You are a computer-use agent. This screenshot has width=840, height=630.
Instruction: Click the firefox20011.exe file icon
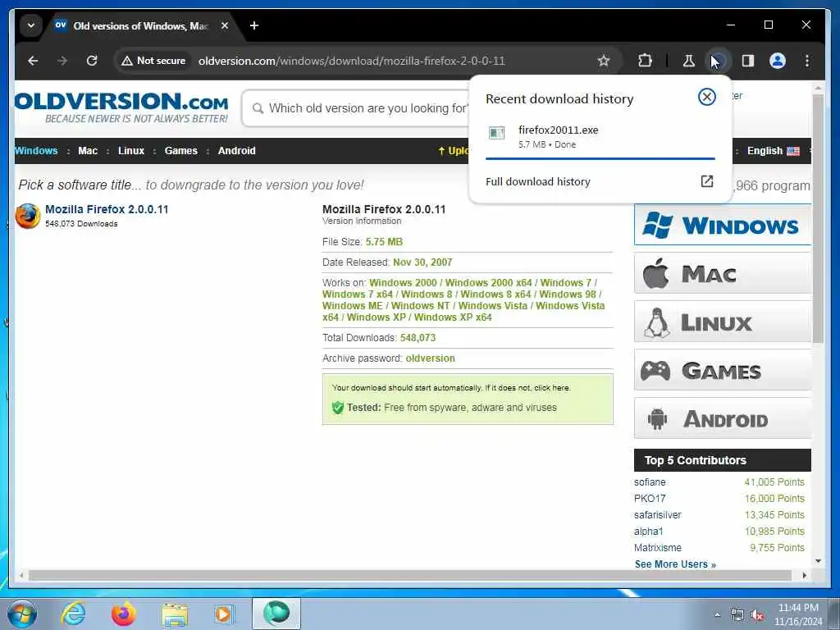pyautogui.click(x=496, y=132)
